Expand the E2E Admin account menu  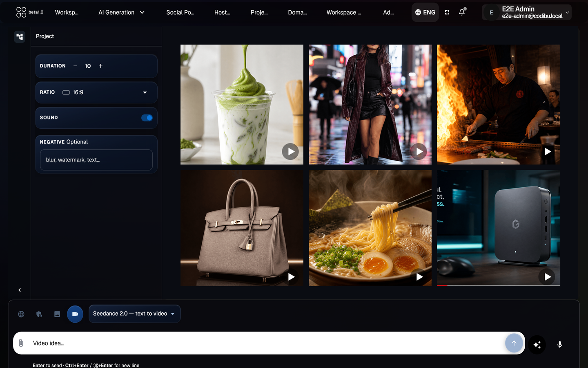point(527,12)
